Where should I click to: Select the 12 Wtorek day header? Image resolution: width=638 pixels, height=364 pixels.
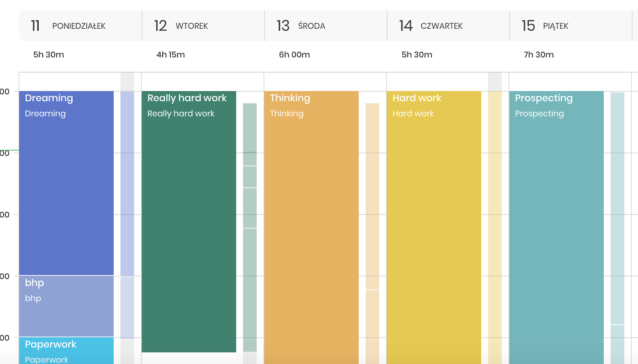pos(203,26)
